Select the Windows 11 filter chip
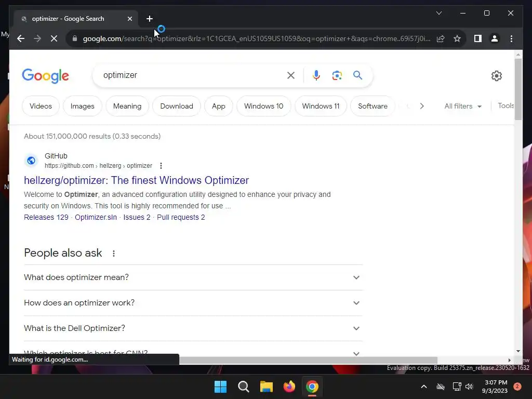The width and height of the screenshot is (532, 399). coord(321,106)
